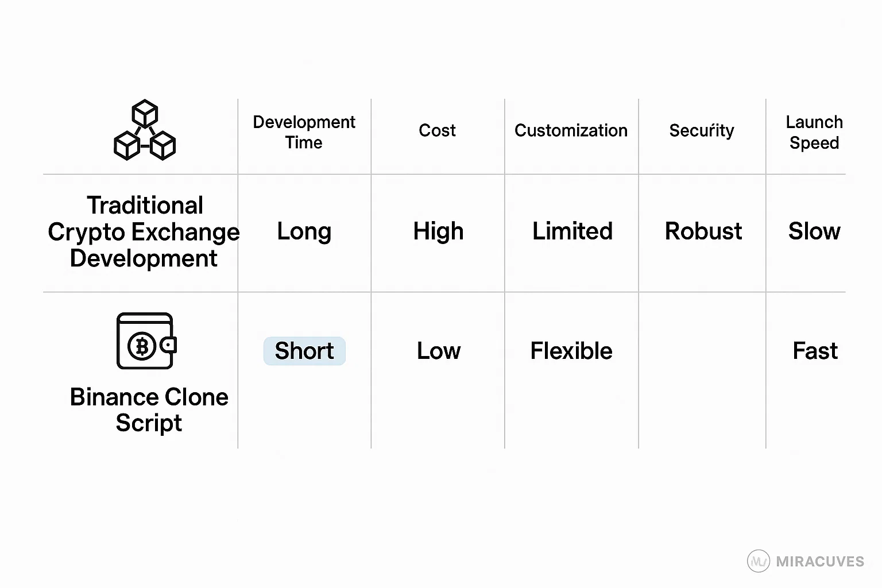This screenshot has width=882, height=588.
Task: Click the Security column header
Action: point(701,131)
